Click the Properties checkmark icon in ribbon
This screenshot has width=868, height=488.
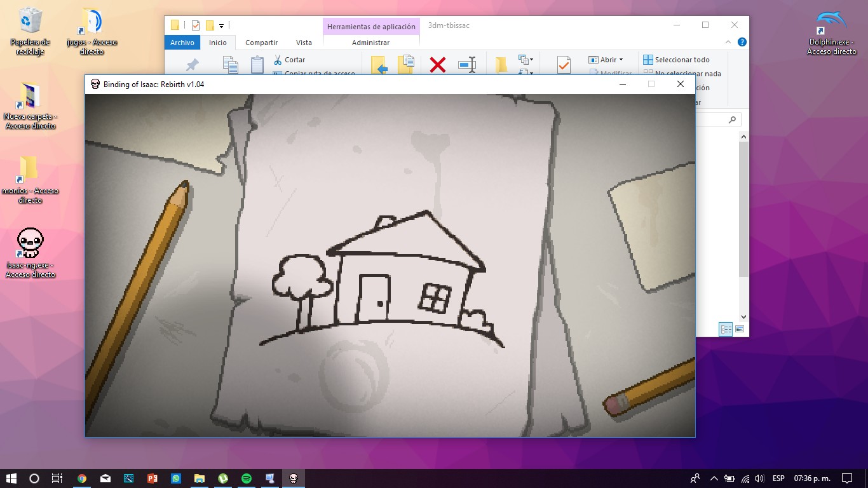pyautogui.click(x=564, y=64)
